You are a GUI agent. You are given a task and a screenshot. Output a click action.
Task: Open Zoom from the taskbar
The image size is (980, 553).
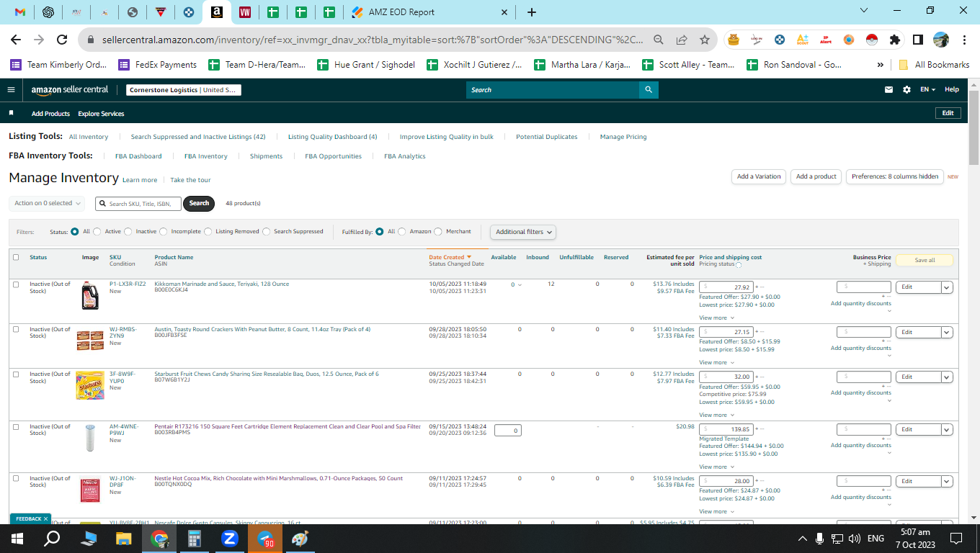(x=230, y=539)
